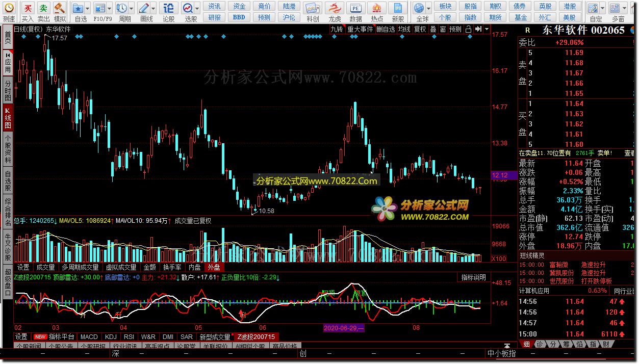Open the 新股 IPO icon

point(398,8)
